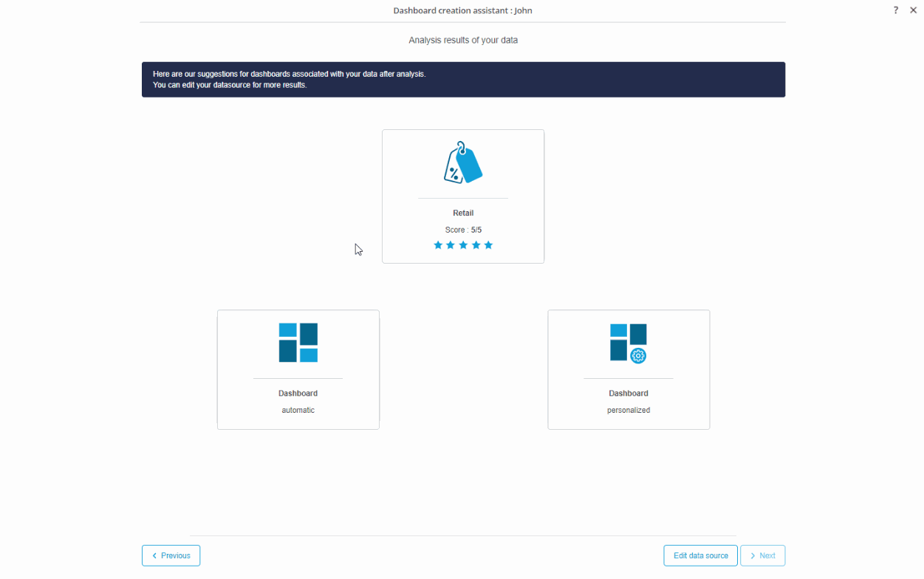This screenshot has width=924, height=579.
Task: Click the Retail price tag icon
Action: coord(463,162)
